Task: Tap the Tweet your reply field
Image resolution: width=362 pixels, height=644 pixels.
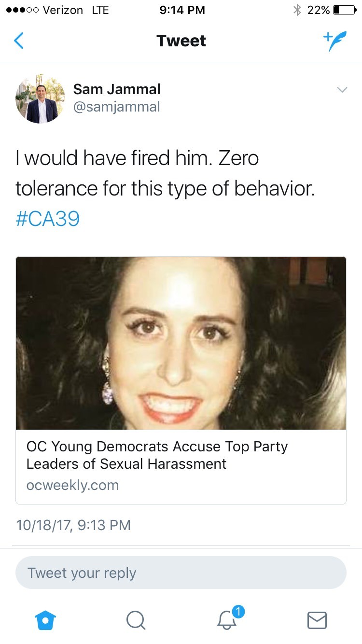Action: [181, 573]
